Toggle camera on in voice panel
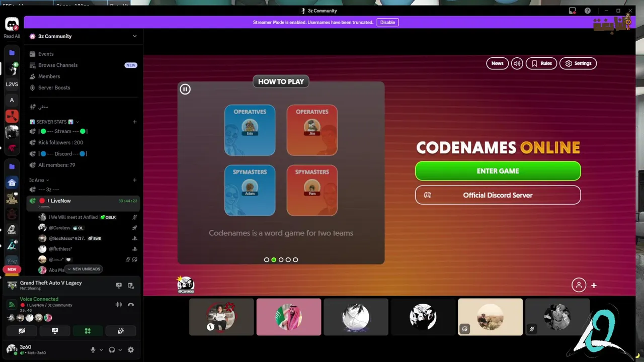Image resolution: width=644 pixels, height=362 pixels. [x=22, y=331]
